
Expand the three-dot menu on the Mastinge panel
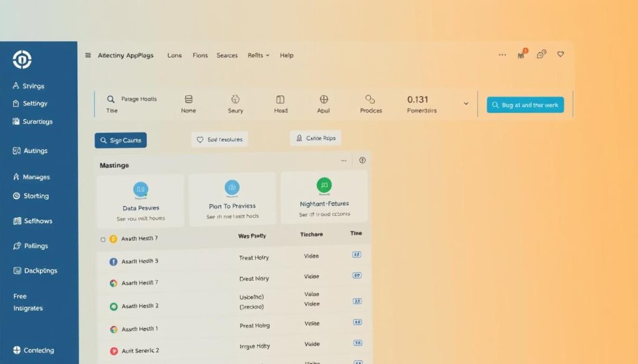pyautogui.click(x=343, y=161)
